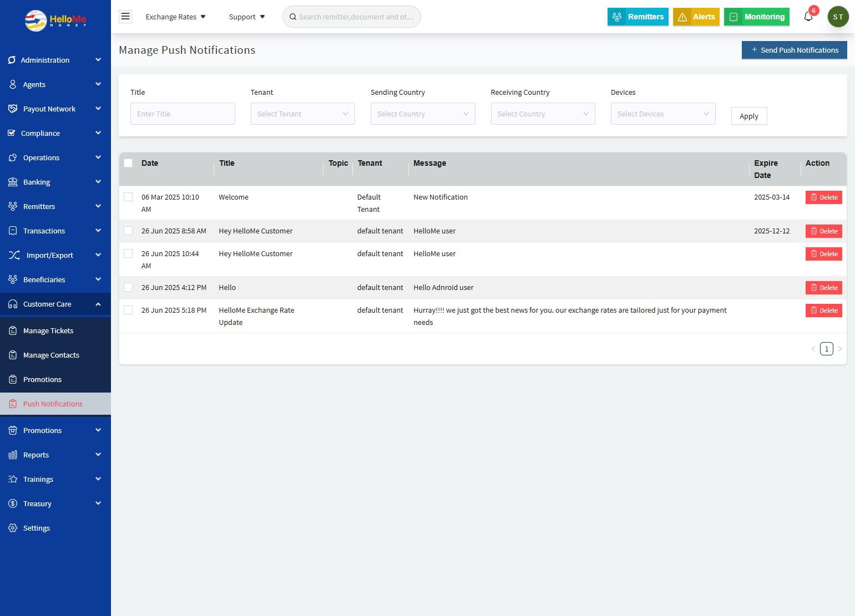This screenshot has width=855, height=616.
Task: Open Manage Tickets menu item
Action: [55, 330]
